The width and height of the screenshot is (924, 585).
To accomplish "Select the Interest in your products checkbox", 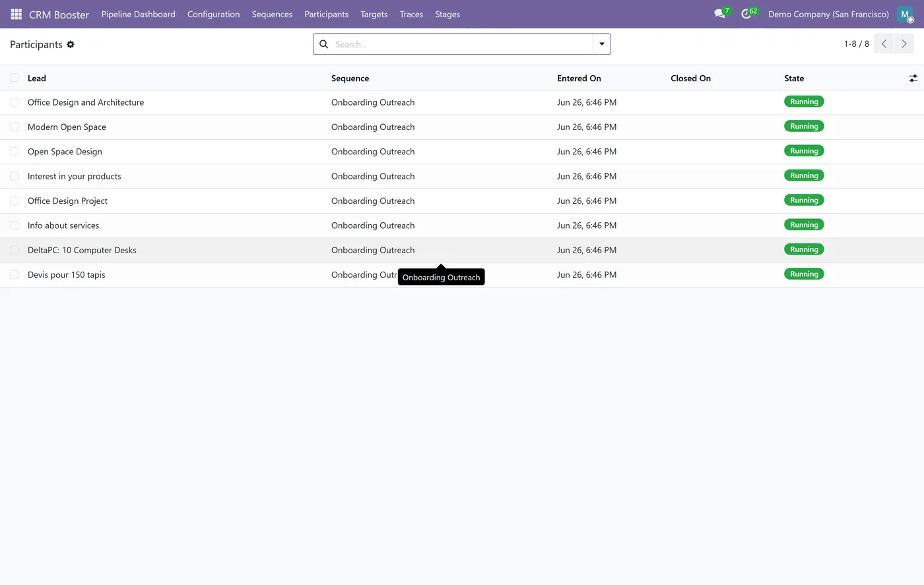I will [14, 176].
